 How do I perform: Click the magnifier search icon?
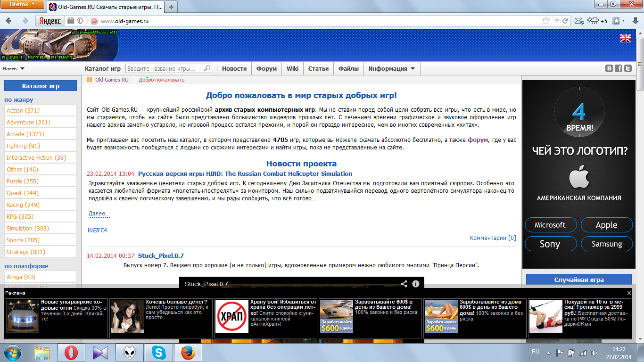(x=207, y=68)
